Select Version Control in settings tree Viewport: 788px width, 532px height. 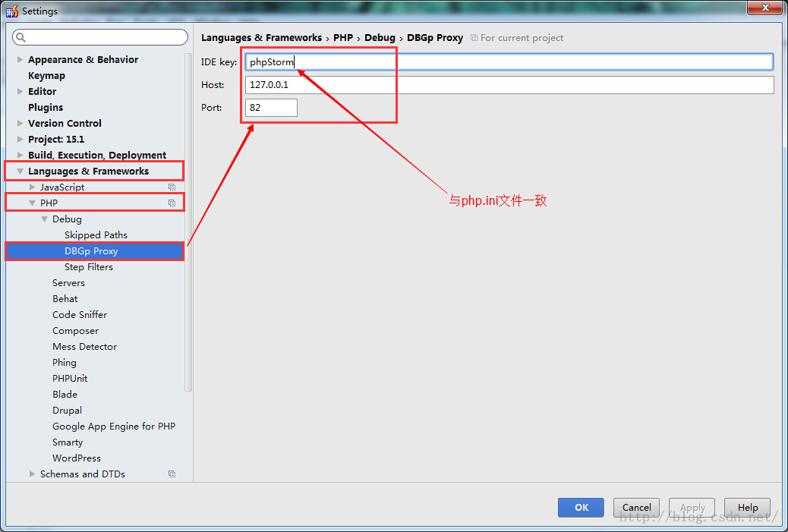pos(65,123)
